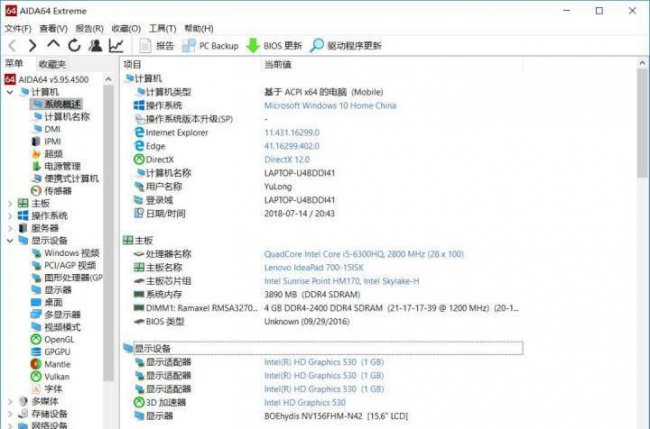Select Windows 视频 tree item
Image resolution: width=650 pixels, height=429 pixels.
pyautogui.click(x=65, y=253)
